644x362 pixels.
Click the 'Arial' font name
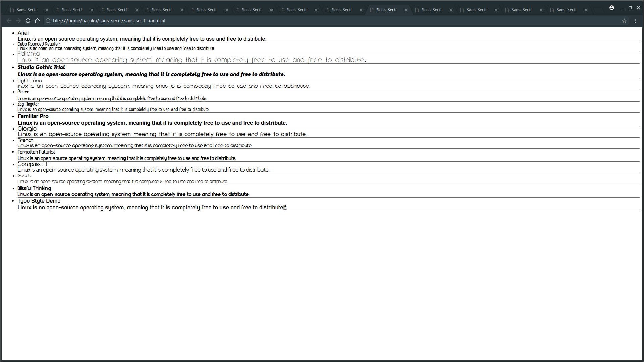click(23, 33)
